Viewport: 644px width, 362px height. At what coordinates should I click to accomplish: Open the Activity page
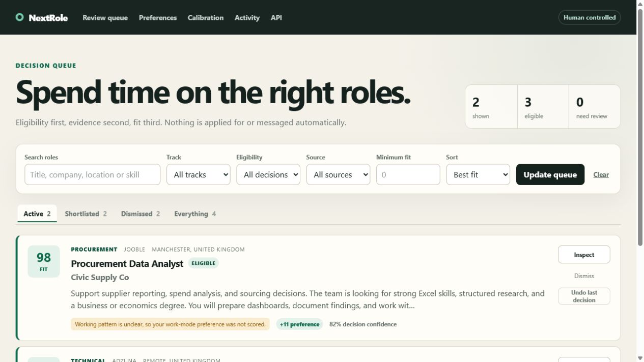tap(247, 17)
